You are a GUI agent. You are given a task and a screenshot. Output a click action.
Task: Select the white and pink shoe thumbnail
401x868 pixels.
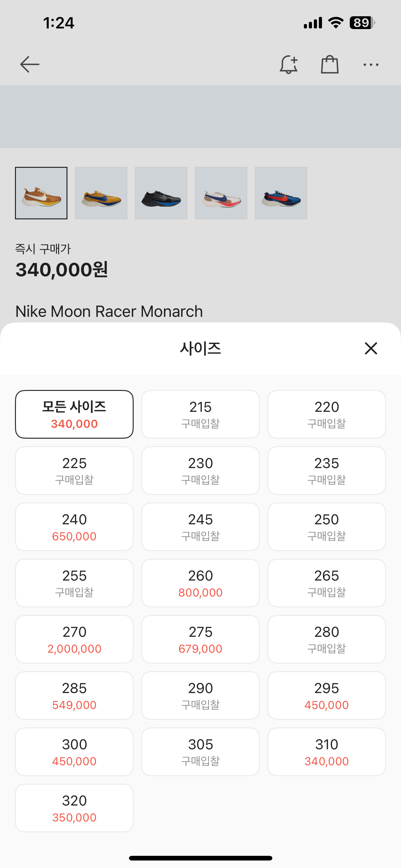click(x=221, y=193)
